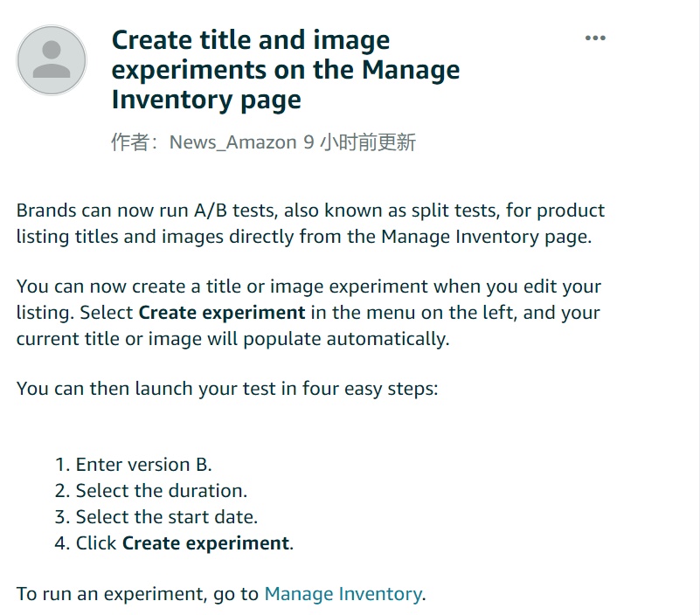Open the three-dot more options menu
The width and height of the screenshot is (700, 615).
(x=595, y=38)
